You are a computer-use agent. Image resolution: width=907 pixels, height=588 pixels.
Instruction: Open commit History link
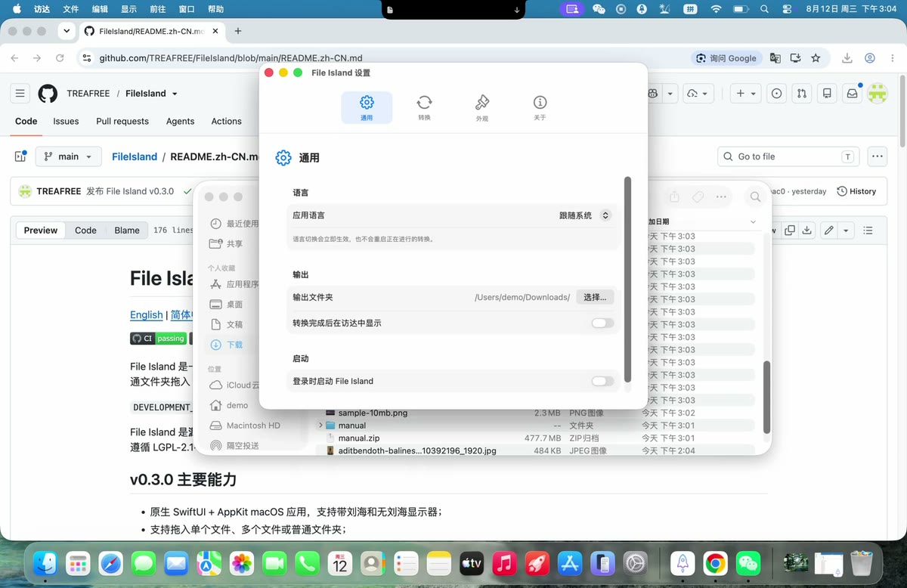pyautogui.click(x=856, y=191)
